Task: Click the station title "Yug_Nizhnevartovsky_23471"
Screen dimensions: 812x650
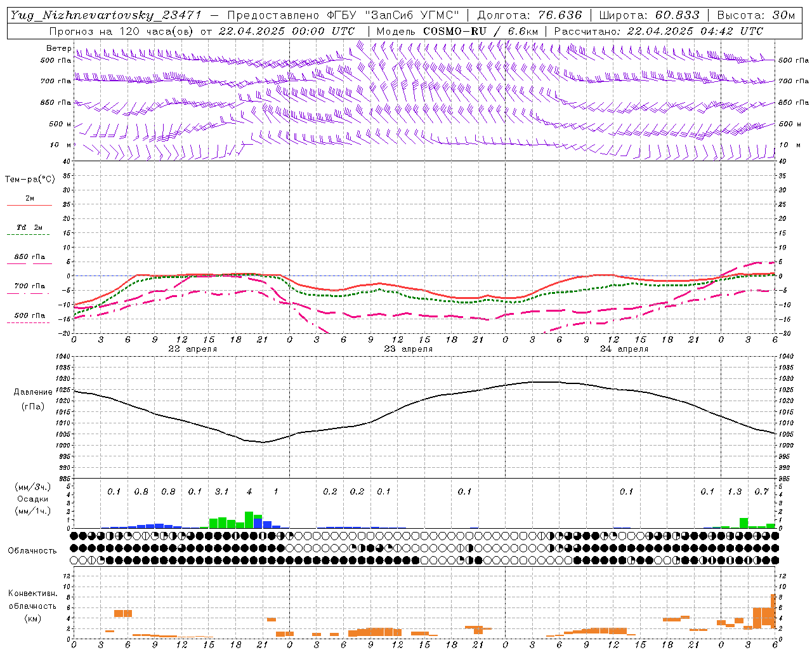Action: pos(105,15)
